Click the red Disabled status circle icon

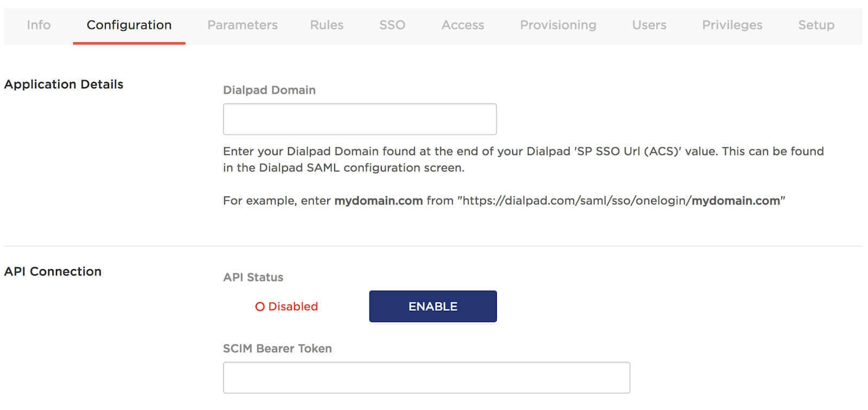(x=260, y=307)
